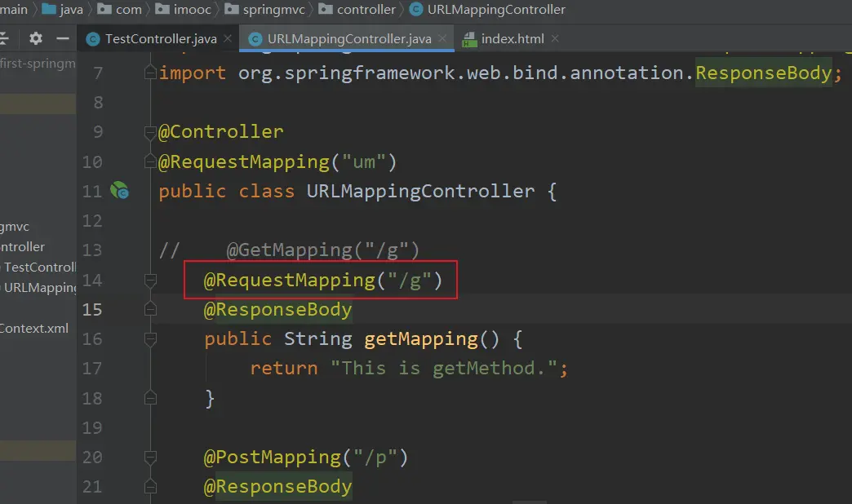Toggle the fold marker on line 21

click(x=150, y=487)
